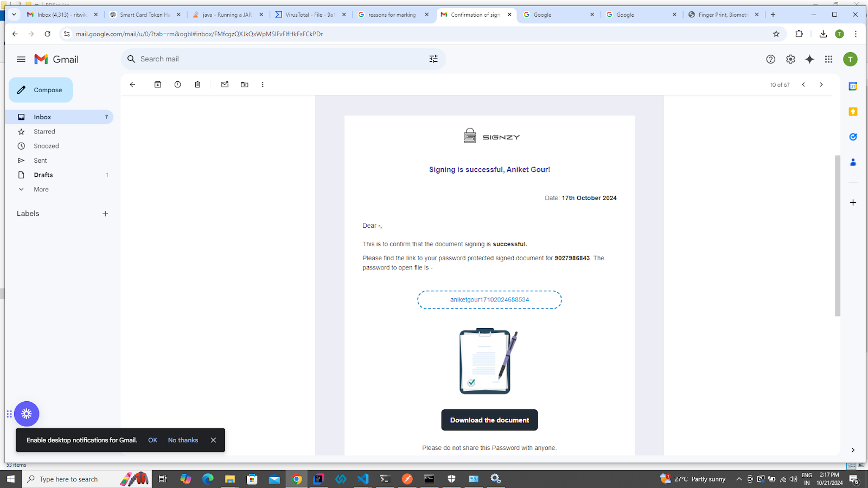Open Sent folder
868x488 pixels.
click(59, 160)
